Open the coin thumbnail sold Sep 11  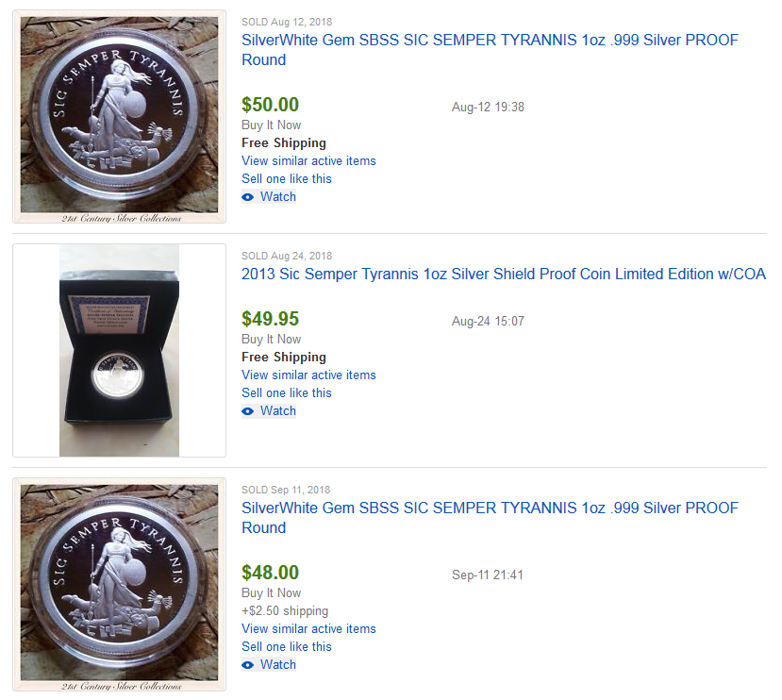point(119,584)
